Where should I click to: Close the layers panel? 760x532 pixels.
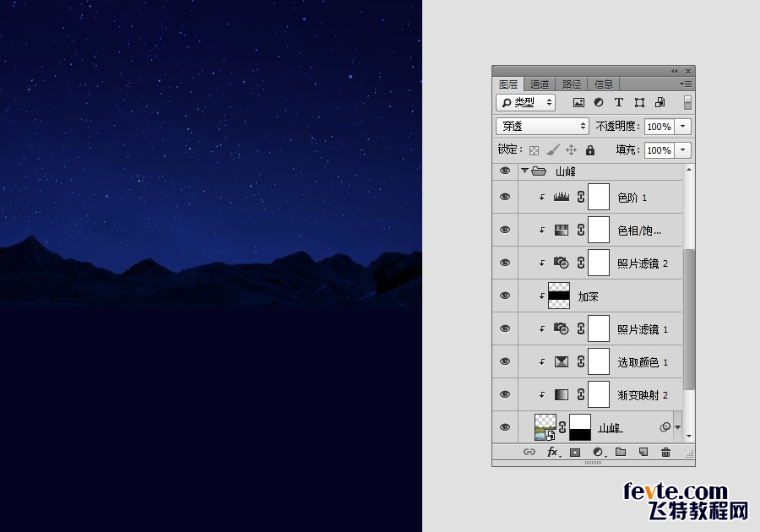pos(687,71)
